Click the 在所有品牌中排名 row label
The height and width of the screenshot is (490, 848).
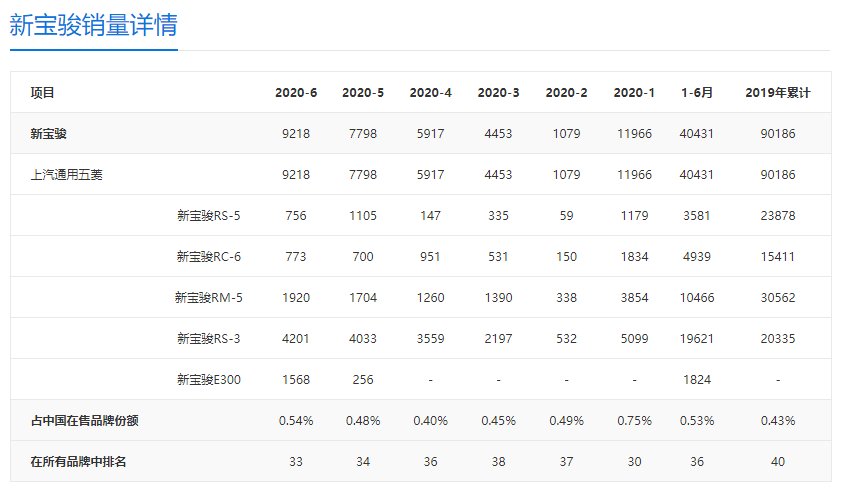tap(78, 461)
